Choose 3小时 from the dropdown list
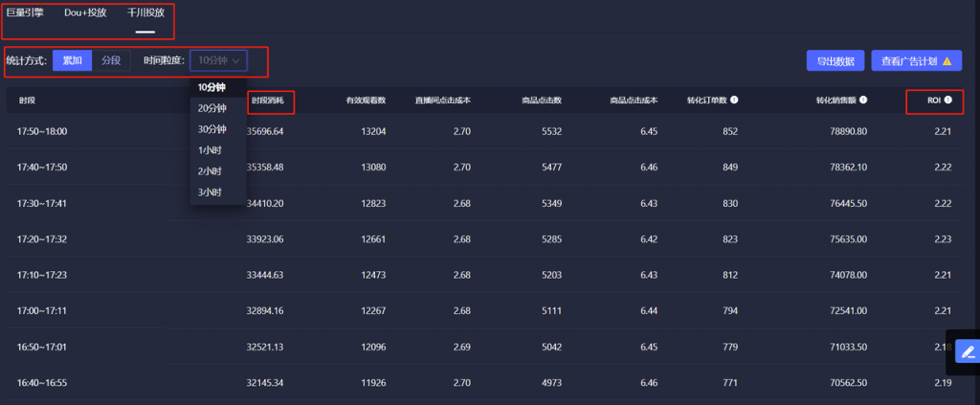The image size is (980, 405). [210, 192]
